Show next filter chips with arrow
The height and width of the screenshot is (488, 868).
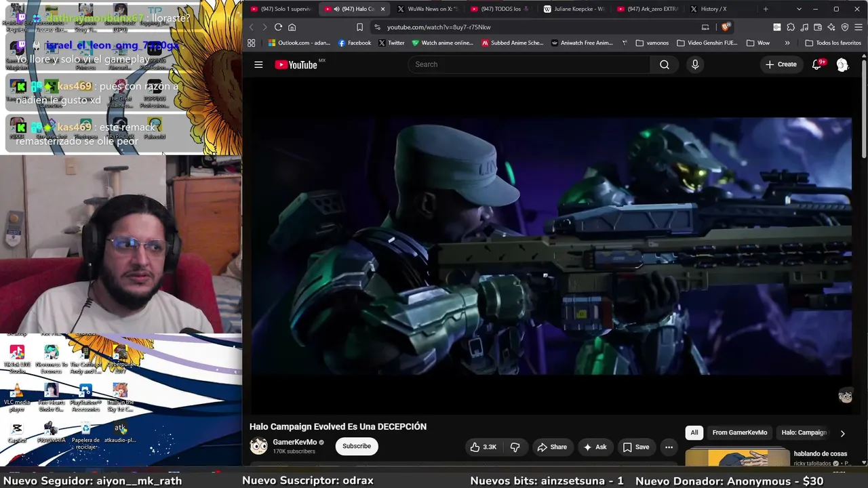coord(842,433)
